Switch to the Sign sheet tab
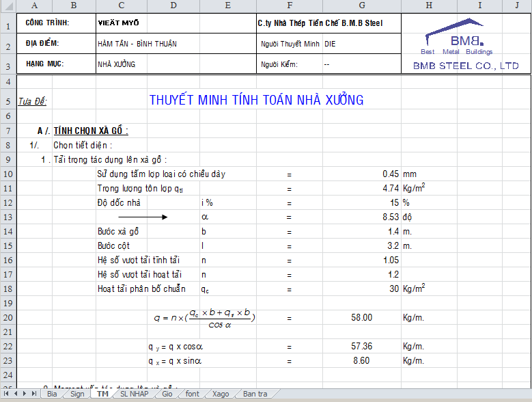The image size is (532, 402). pyautogui.click(x=77, y=394)
